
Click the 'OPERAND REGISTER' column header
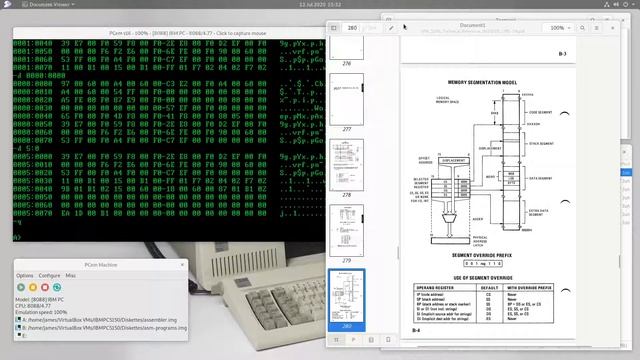(x=435, y=288)
